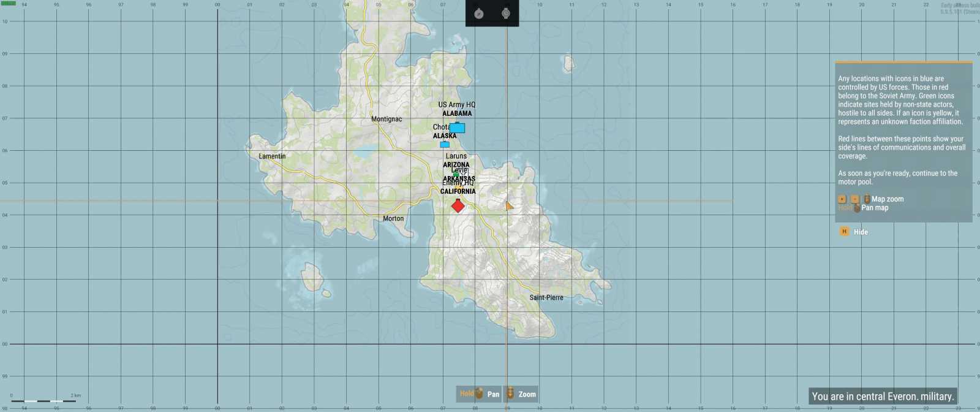Select the red diamond Enemy HQ marker

[458, 206]
